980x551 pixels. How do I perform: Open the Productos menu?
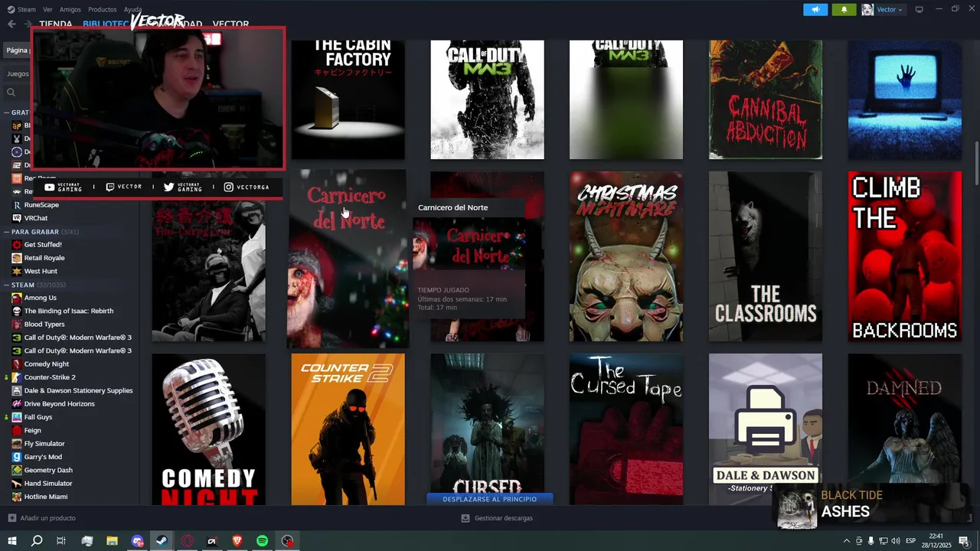103,9
